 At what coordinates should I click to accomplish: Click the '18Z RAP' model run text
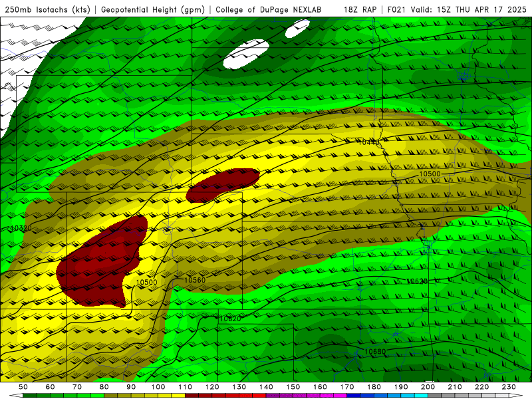[360, 10]
